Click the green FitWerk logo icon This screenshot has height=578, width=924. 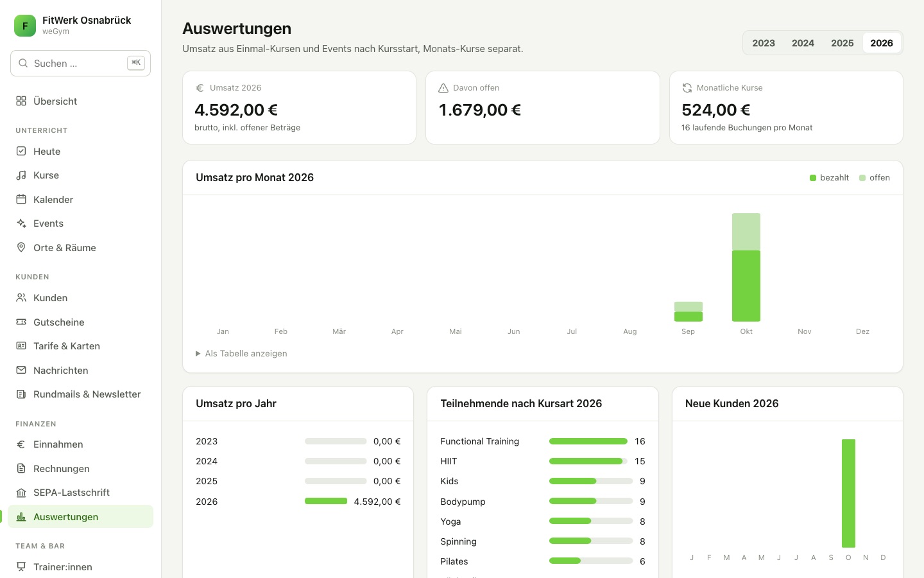(25, 26)
